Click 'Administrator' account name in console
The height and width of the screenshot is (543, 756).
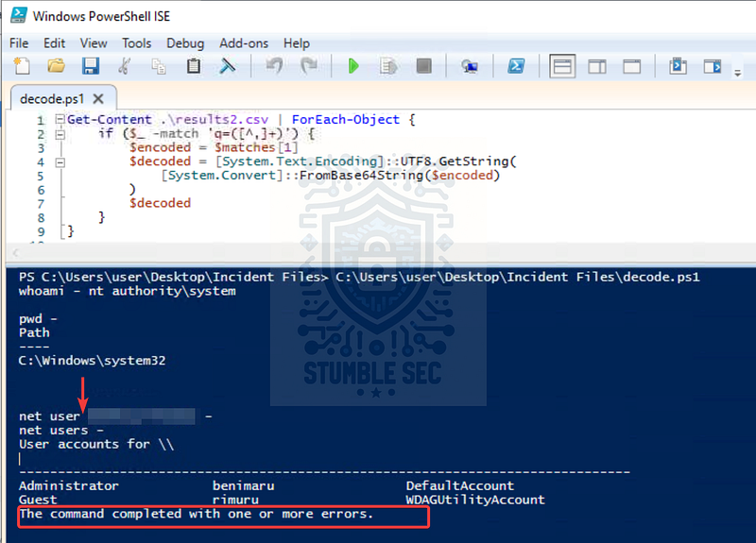[x=68, y=485]
